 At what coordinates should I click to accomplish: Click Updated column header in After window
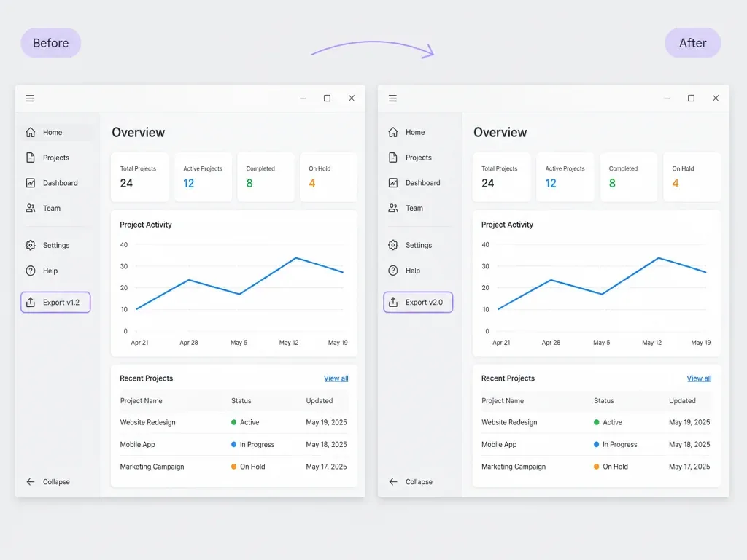click(x=682, y=401)
